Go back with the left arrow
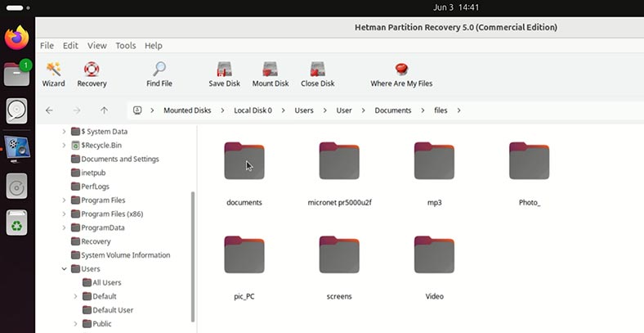644x333 pixels. coord(49,110)
